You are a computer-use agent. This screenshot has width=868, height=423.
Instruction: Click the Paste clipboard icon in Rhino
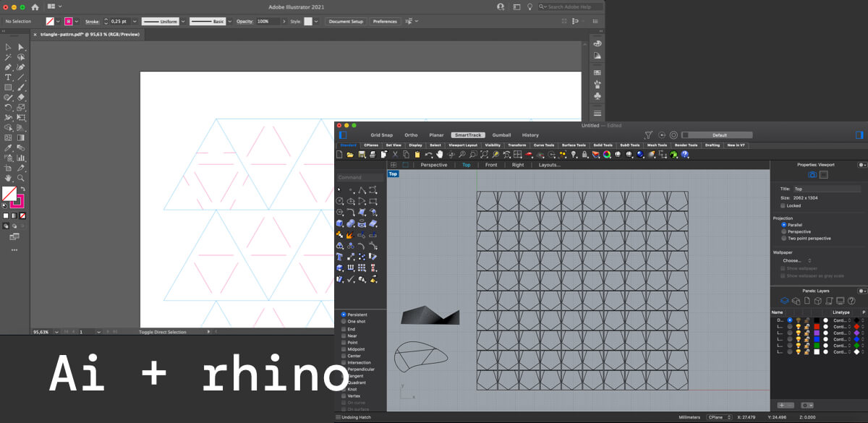coord(417,155)
